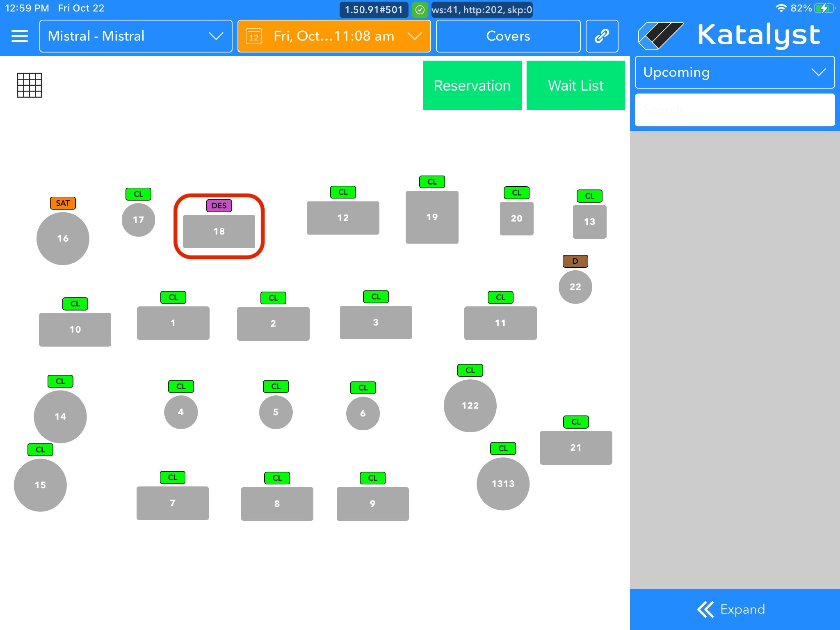Viewport: 840px width, 630px height.
Task: Click the CL tag above table 19
Action: 432,182
